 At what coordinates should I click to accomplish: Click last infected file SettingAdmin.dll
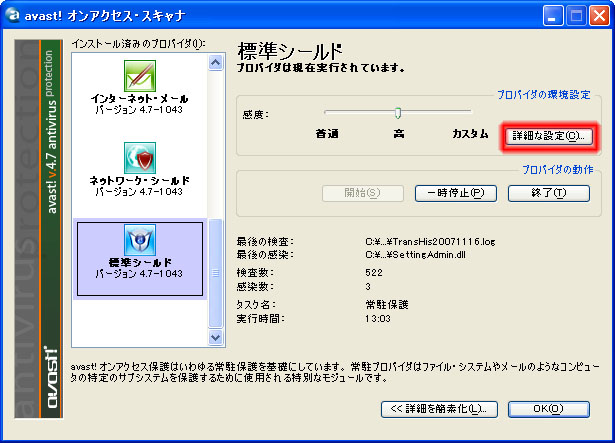[415, 255]
